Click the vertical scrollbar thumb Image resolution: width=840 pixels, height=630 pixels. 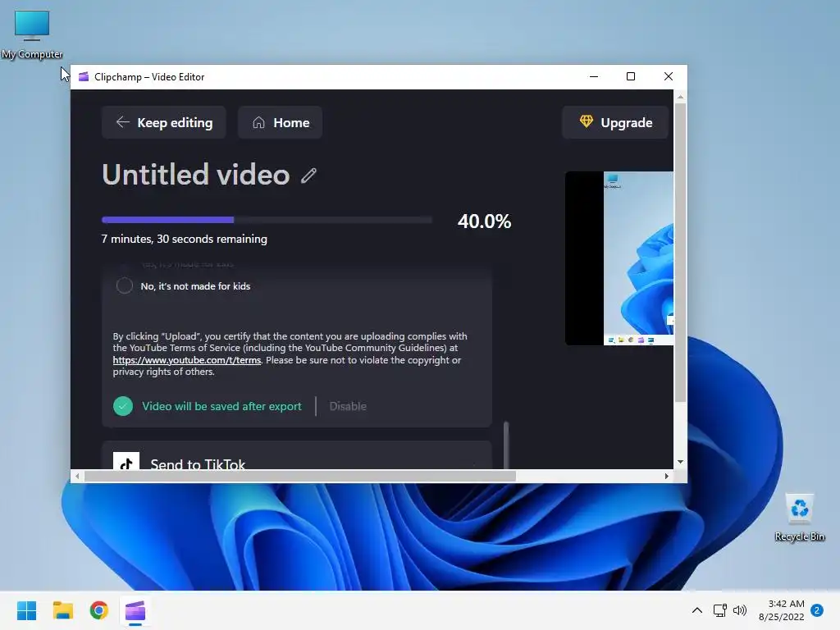[x=680, y=253]
